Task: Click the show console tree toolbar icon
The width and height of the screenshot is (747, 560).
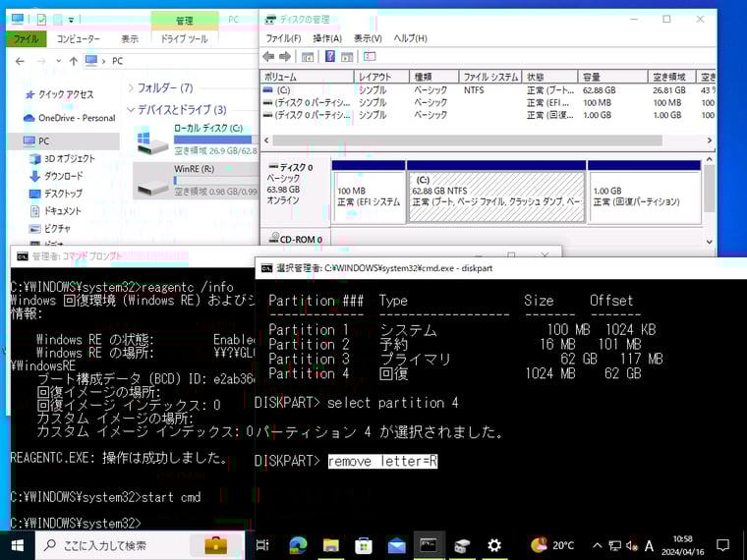Action: (308, 57)
